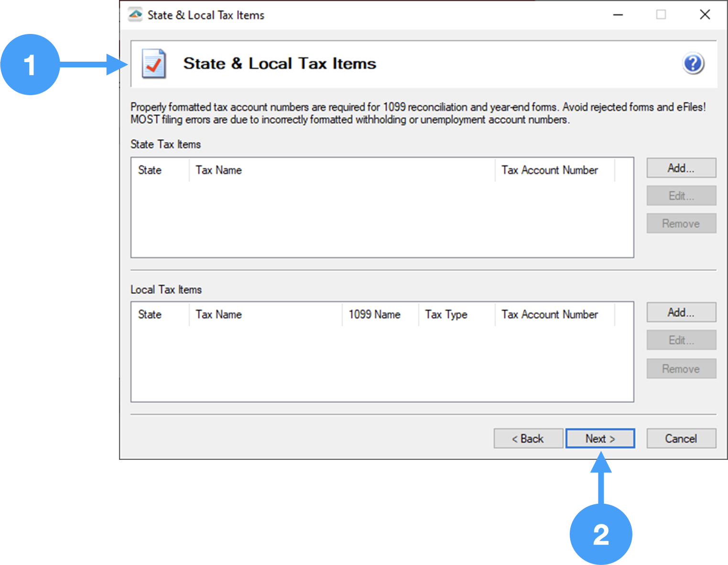Minimize the State & Local Tax Items window
Screen dimensions: 728x565
tap(618, 15)
